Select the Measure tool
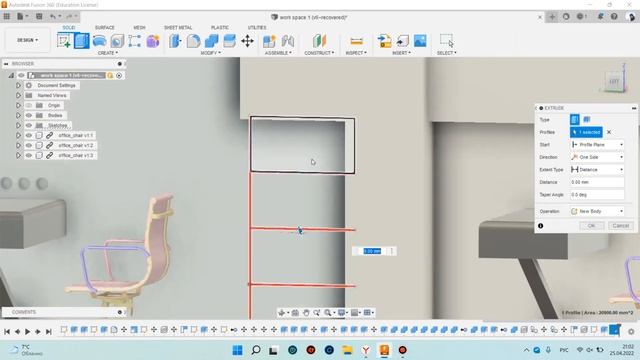The height and width of the screenshot is (360, 640). coord(356,41)
